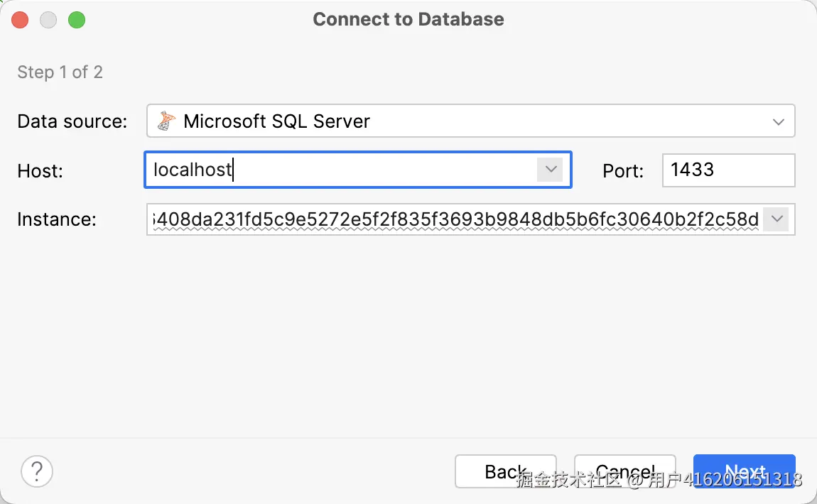817x504 pixels.
Task: Click the gray minimize window button
Action: (48, 20)
